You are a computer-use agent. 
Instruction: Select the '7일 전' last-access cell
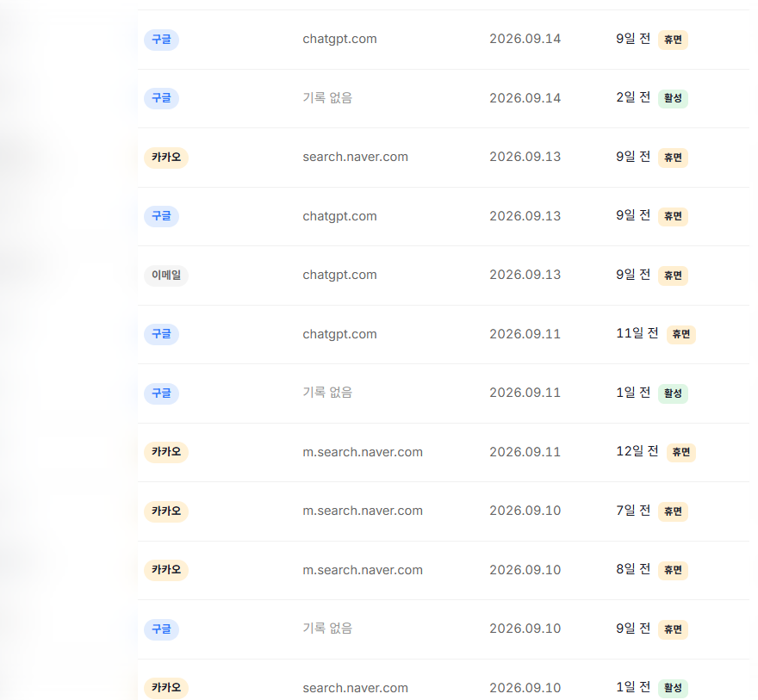[x=633, y=510]
